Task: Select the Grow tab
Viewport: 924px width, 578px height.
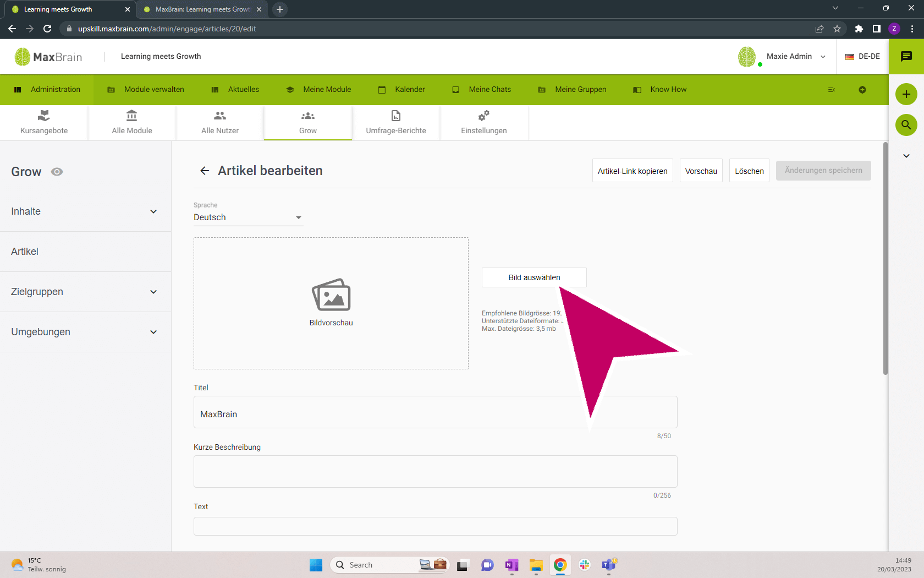Action: tap(308, 123)
